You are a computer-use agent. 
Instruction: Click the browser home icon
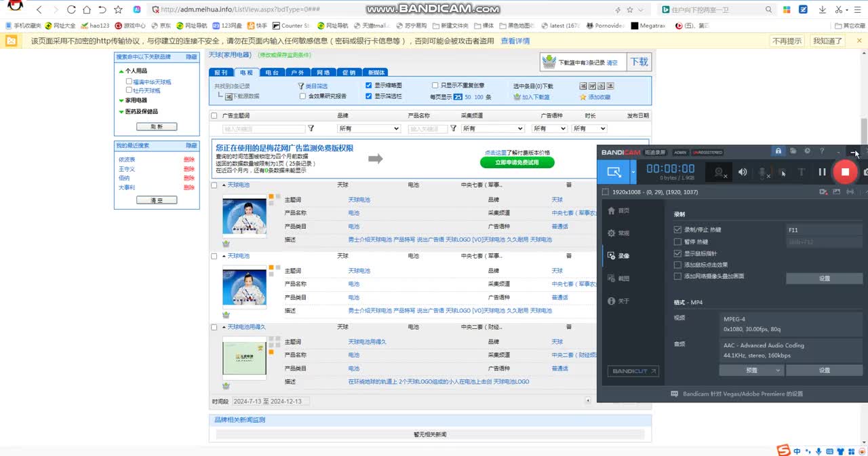[87, 9]
